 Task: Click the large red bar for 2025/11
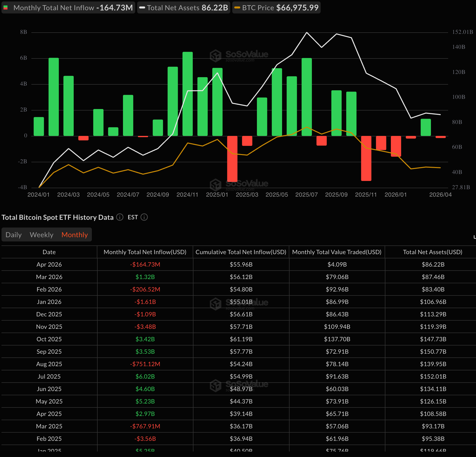point(366,158)
